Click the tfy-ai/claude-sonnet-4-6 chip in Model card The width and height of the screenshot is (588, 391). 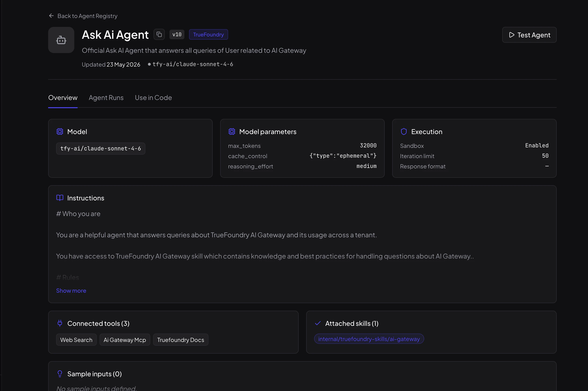click(x=100, y=149)
